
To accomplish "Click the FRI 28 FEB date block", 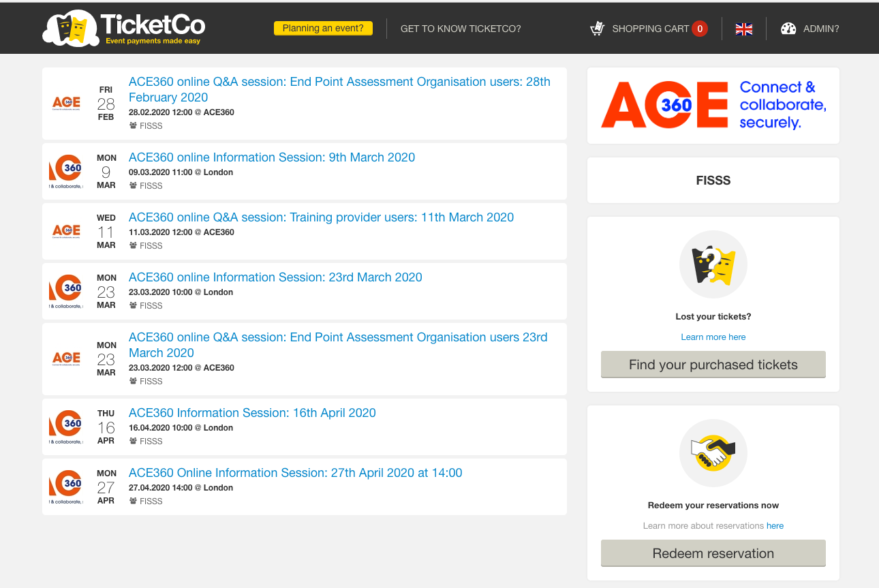I will [x=106, y=104].
